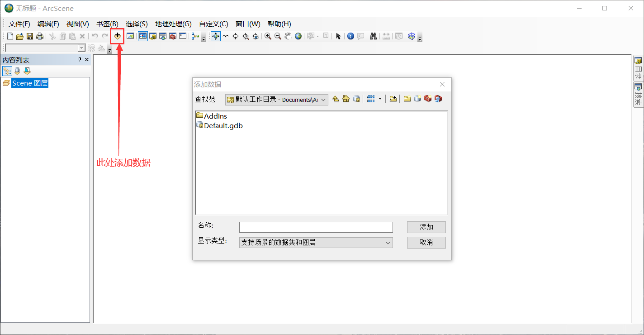Go up one level in Add Data dialog
The height and width of the screenshot is (335, 644).
coord(336,99)
